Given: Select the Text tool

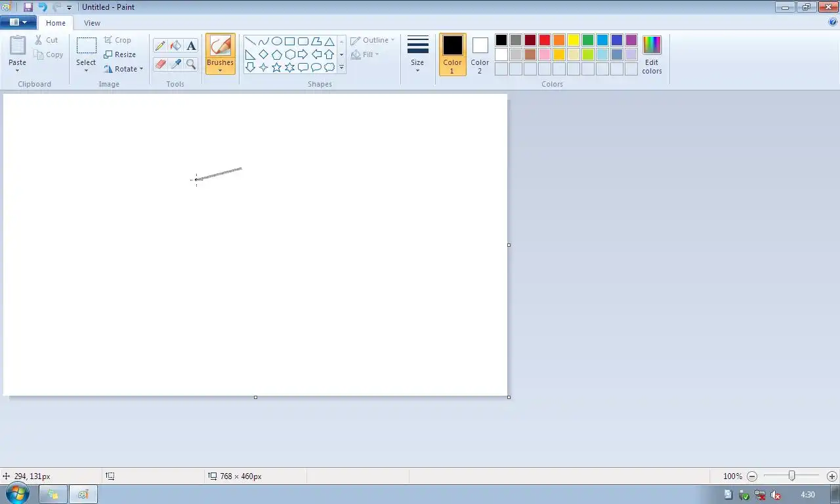Looking at the screenshot, I should coord(191,46).
